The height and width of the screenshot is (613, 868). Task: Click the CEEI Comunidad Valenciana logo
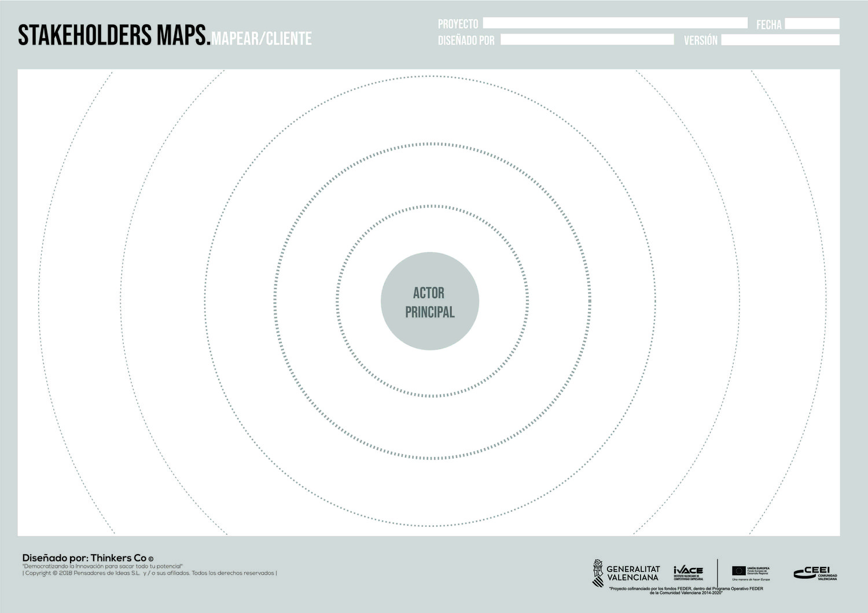(x=816, y=573)
